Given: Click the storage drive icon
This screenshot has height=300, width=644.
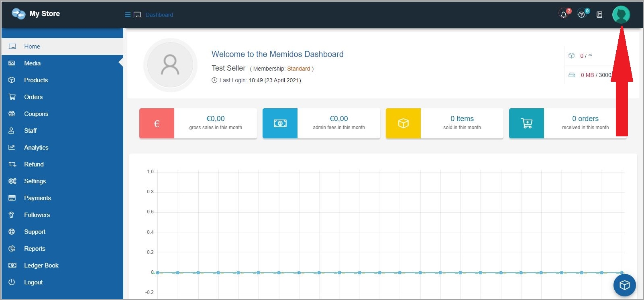Looking at the screenshot, I should coord(572,75).
